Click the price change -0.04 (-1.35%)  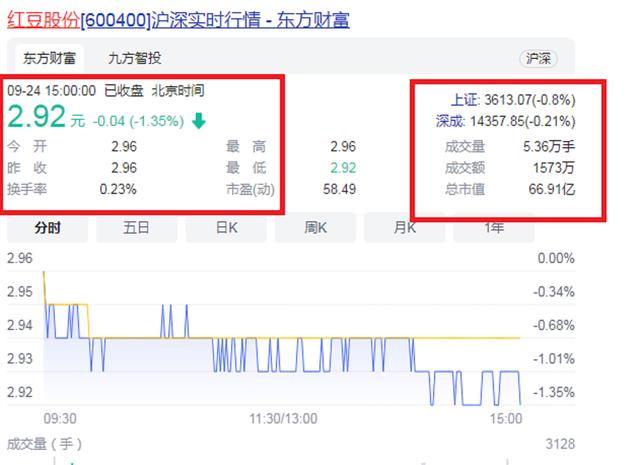(138, 121)
